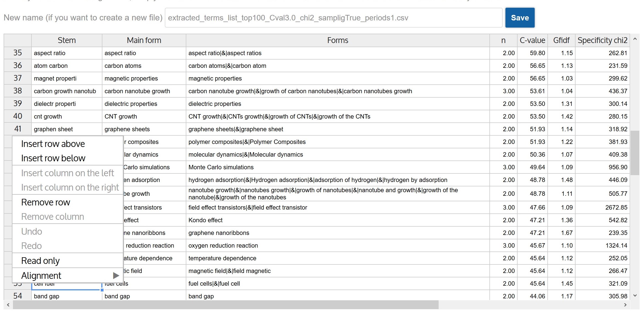Select chi2 cell 2672.85
The height and width of the screenshot is (316, 644).
click(603, 207)
